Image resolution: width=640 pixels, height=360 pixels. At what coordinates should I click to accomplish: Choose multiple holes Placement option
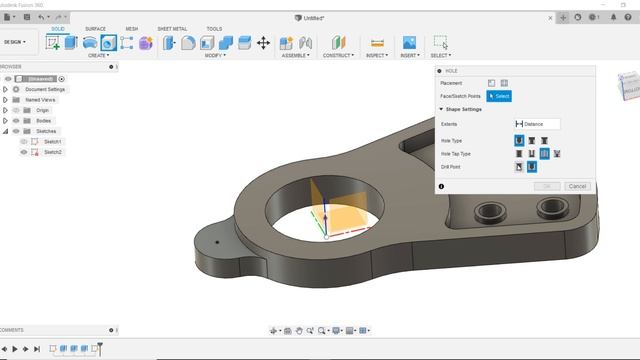tap(504, 83)
